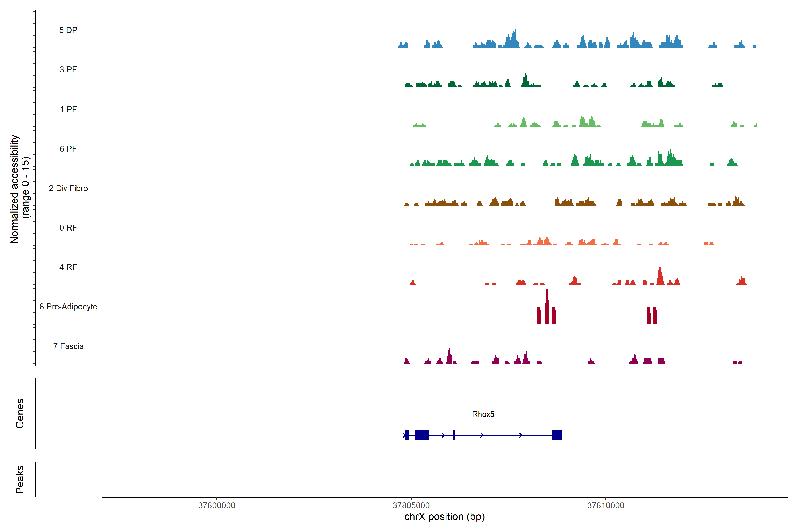The height and width of the screenshot is (532, 798).
Task: Click the Rhox5 gene name
Action: 483,414
